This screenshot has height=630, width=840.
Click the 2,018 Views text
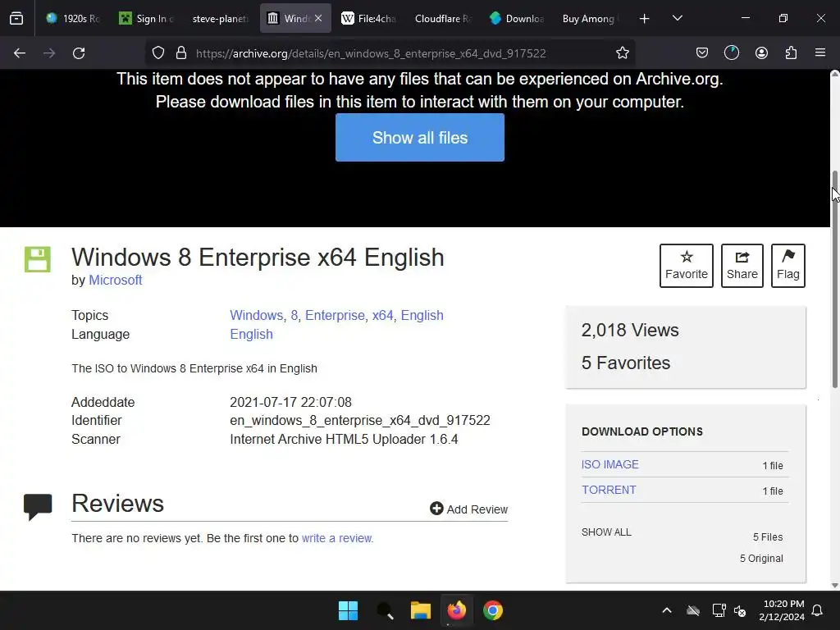point(630,330)
